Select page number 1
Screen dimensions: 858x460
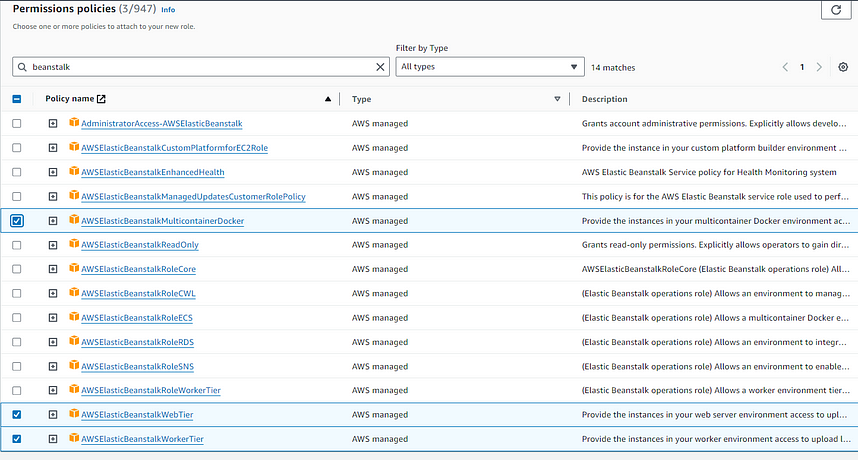click(802, 67)
